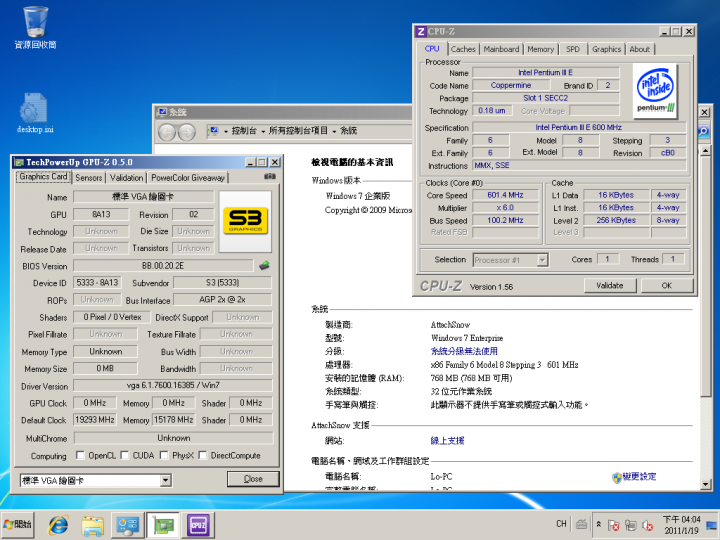
Task: Click the Core Speed value 601.4 MHz
Action: [505, 195]
